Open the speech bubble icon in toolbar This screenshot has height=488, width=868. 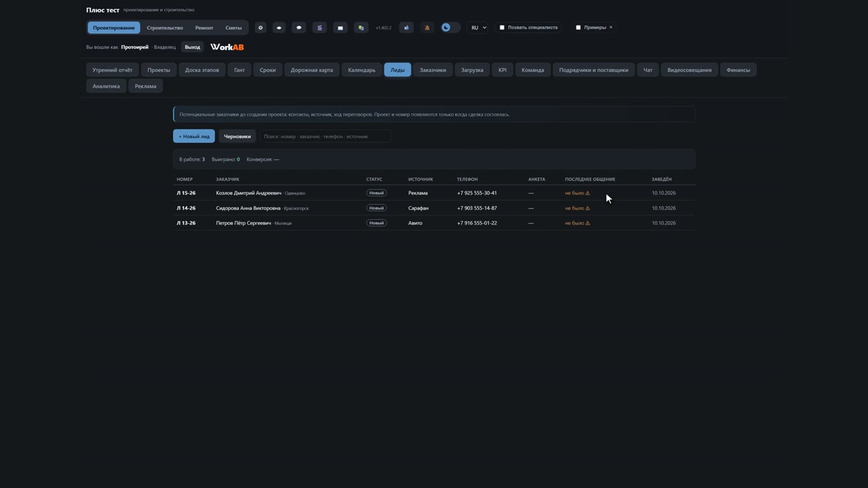(x=299, y=28)
